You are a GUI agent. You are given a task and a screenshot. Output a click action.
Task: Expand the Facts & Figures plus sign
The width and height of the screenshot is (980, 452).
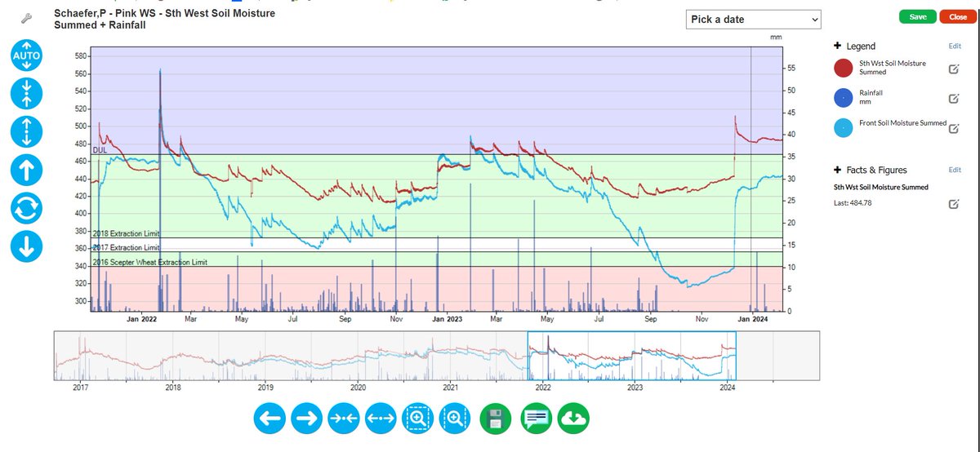coord(838,170)
